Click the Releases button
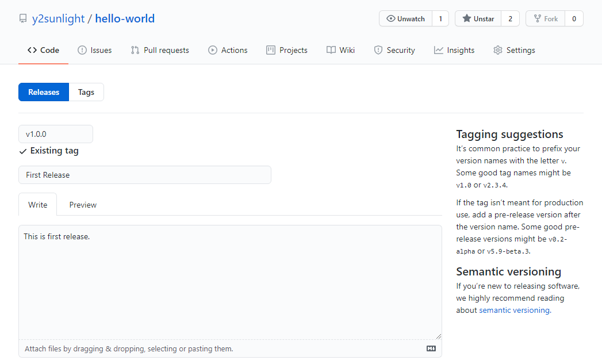This screenshot has height=364, width=602. [x=44, y=92]
